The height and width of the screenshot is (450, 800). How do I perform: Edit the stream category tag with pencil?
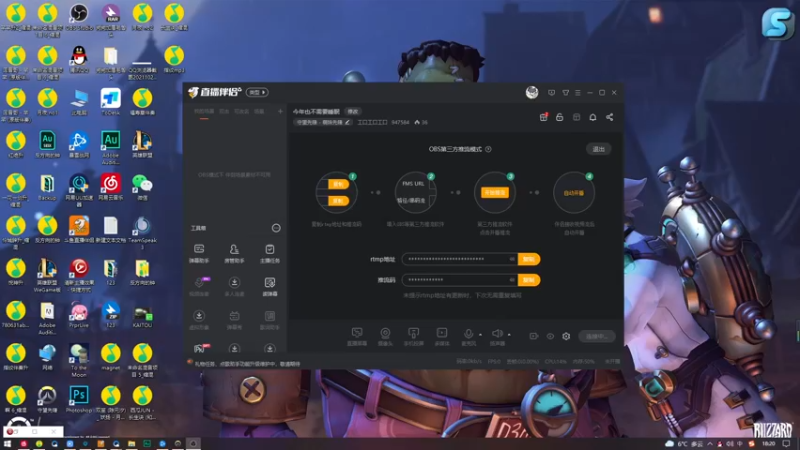pyautogui.click(x=347, y=122)
